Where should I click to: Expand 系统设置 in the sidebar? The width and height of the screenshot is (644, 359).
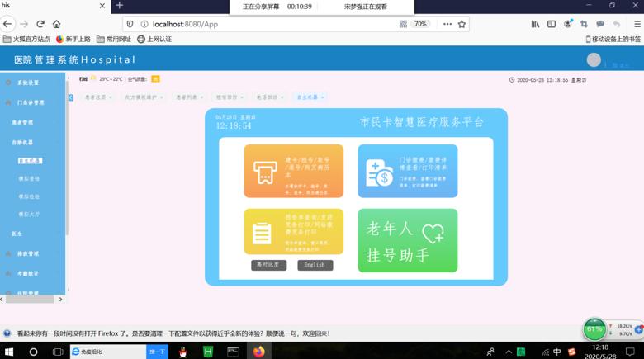click(28, 83)
